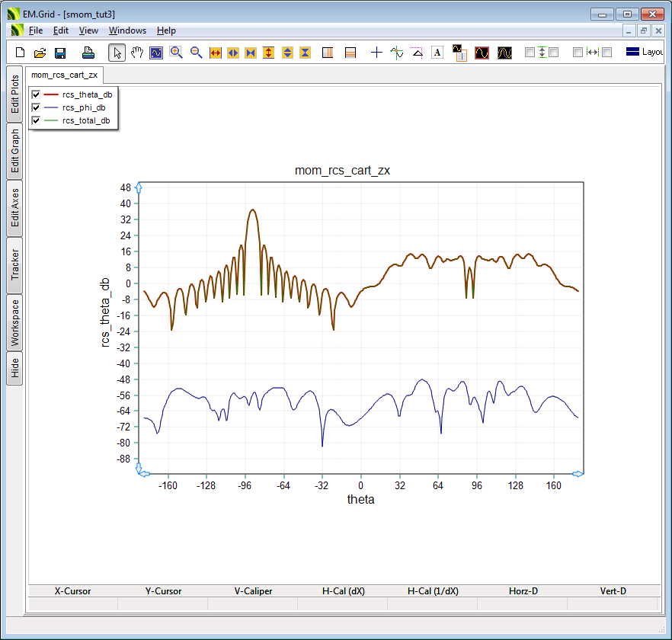The height and width of the screenshot is (640, 672).
Task: Save the plot using the floppy disk icon
Action: point(60,53)
